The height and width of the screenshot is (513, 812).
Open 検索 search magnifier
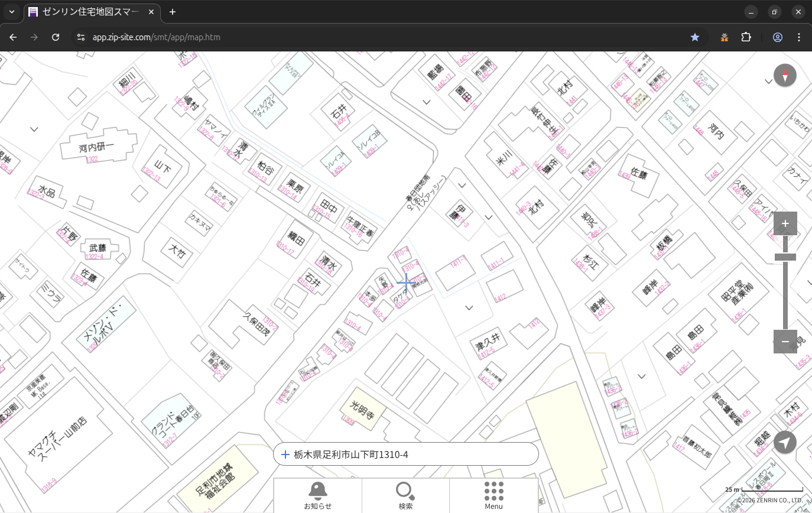pyautogui.click(x=405, y=495)
